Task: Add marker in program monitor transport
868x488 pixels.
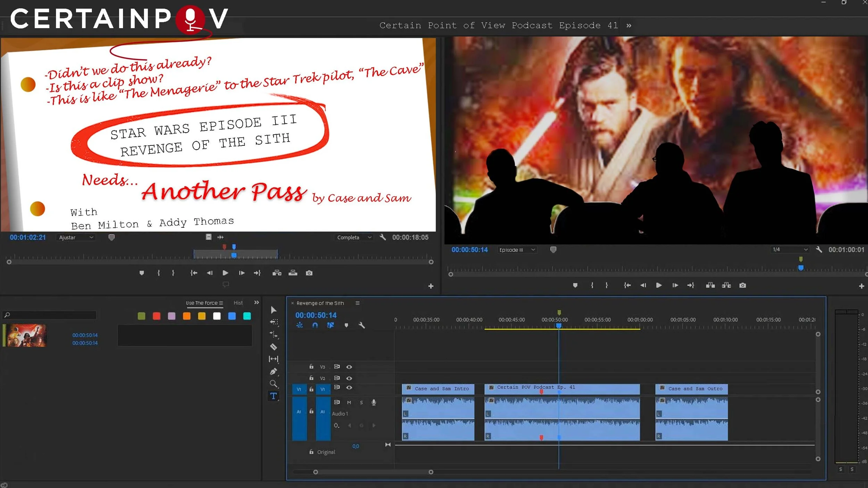Action: coord(575,285)
